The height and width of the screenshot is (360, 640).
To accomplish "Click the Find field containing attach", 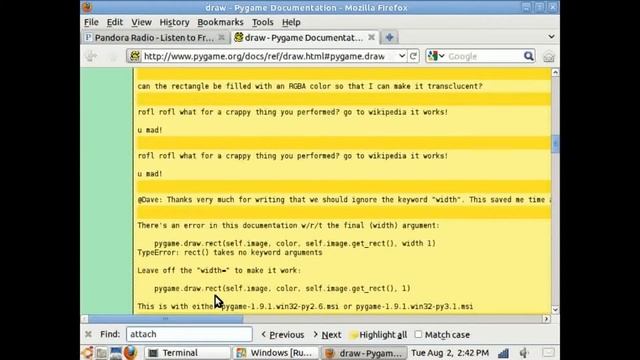I will (189, 334).
